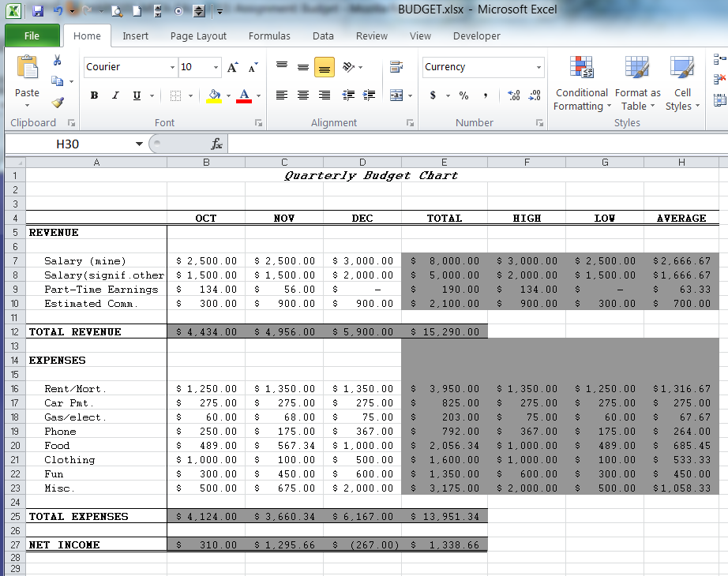Click the Save icon in quick access toolbar
The height and width of the screenshot is (576, 728).
click(x=38, y=11)
